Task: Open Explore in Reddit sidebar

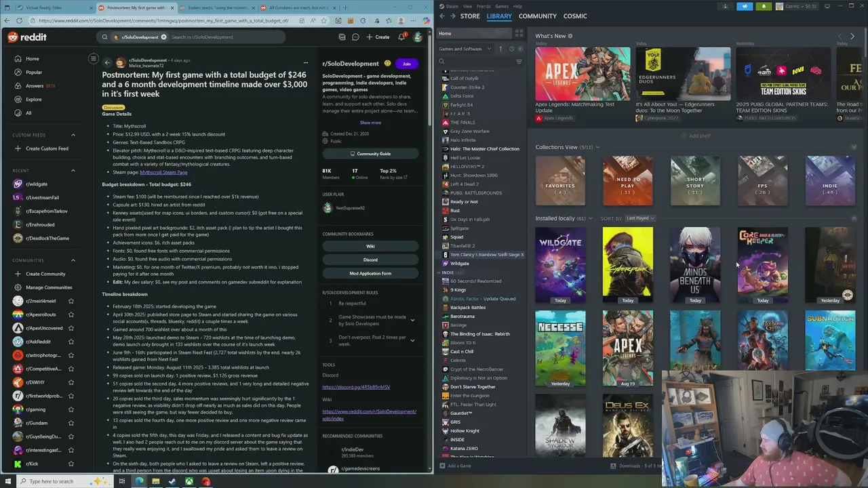Action: (x=33, y=100)
